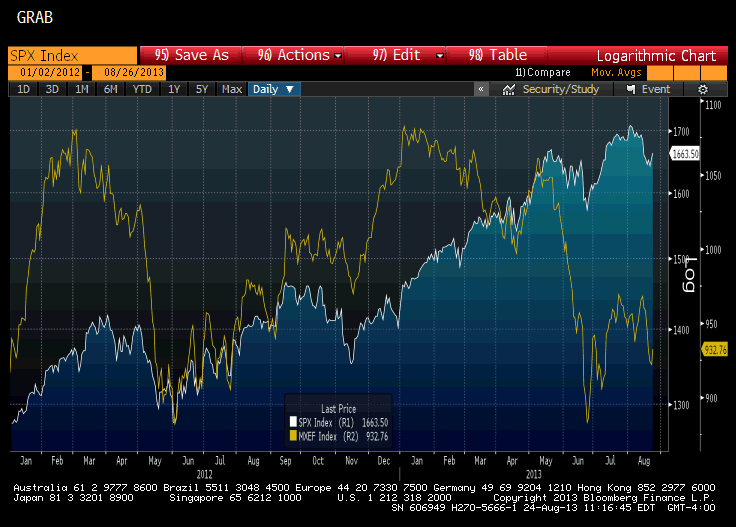Click the Last Price legend header

coord(338,409)
